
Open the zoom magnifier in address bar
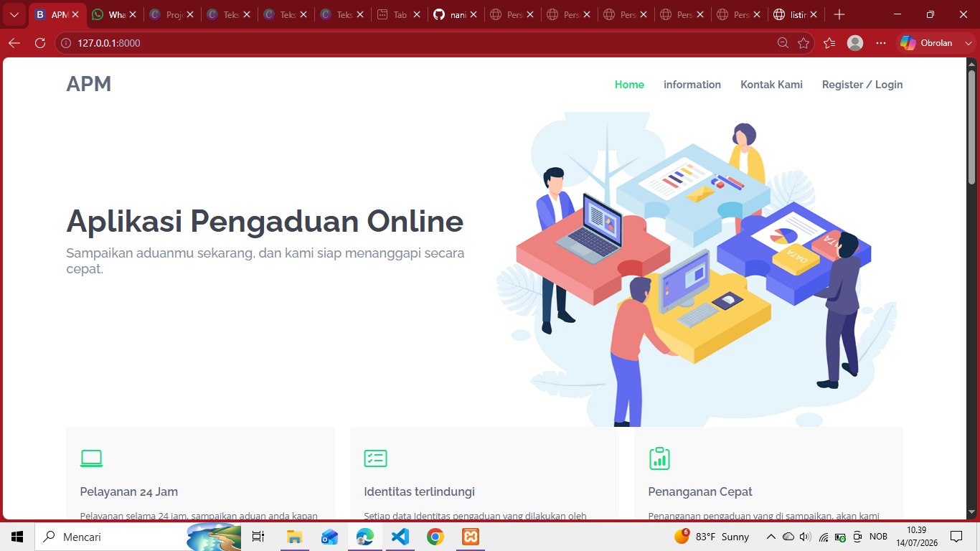pyautogui.click(x=783, y=43)
